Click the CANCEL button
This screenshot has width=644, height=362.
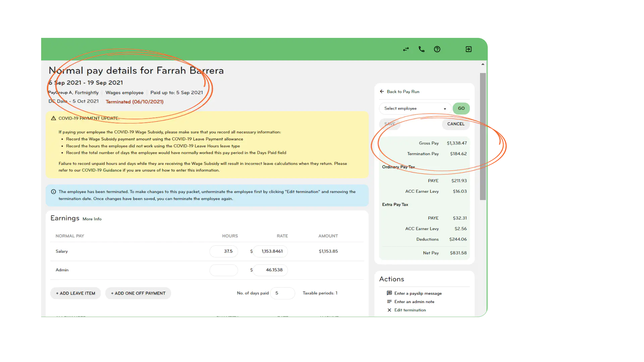pos(455,124)
